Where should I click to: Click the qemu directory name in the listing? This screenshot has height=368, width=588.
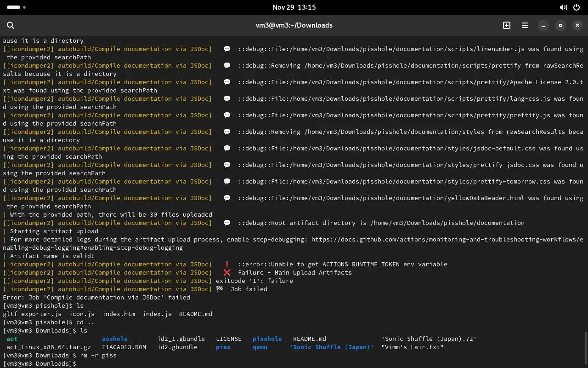pyautogui.click(x=260, y=347)
